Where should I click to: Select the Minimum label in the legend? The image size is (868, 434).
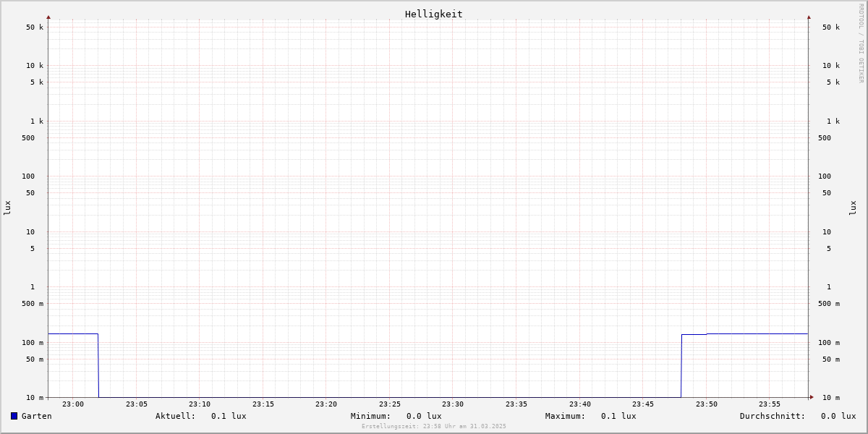click(x=371, y=416)
